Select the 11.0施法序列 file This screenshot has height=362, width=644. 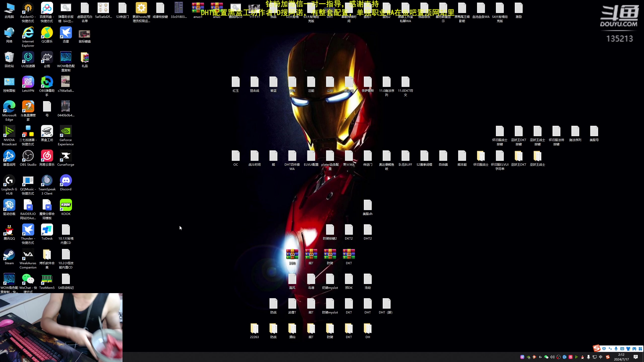coord(387,86)
